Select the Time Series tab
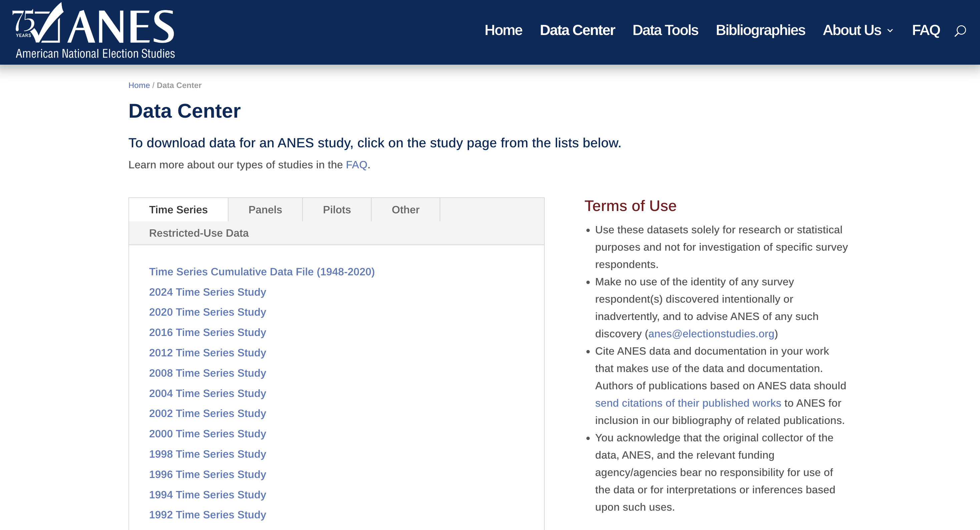 coord(178,209)
